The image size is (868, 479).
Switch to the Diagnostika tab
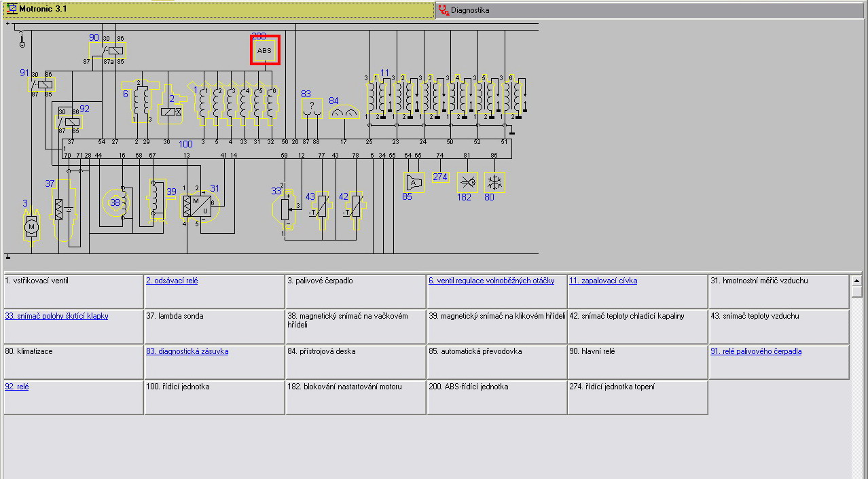click(x=651, y=10)
